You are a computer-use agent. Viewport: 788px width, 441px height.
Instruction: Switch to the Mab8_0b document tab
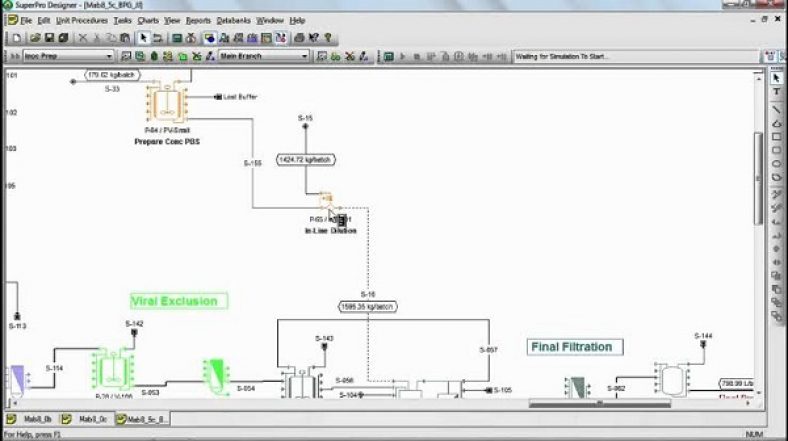31,419
